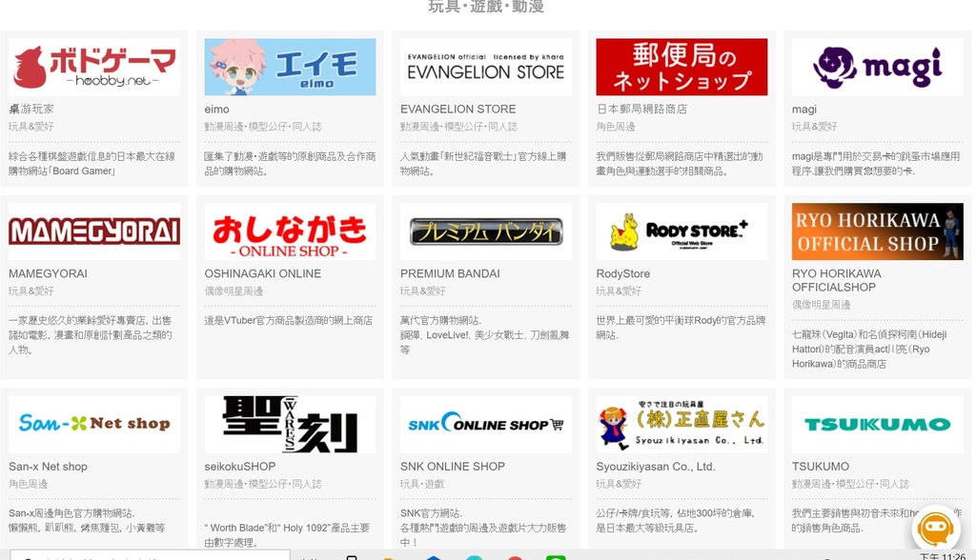
Task: Click San-x Net shop title text
Action: tap(48, 466)
